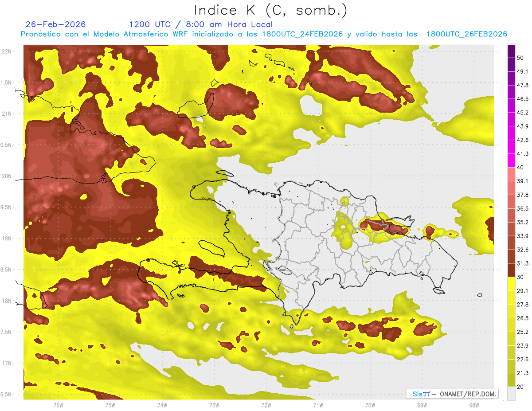This screenshot has height=411, width=532.
Task: Click the colorbar label "45.2"
Action: pyautogui.click(x=523, y=113)
